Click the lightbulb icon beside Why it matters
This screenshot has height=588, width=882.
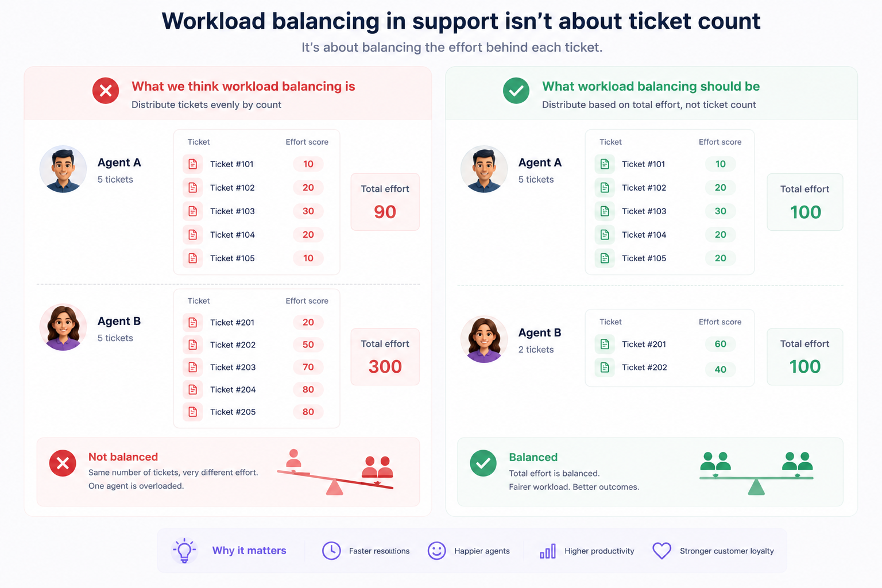[184, 551]
